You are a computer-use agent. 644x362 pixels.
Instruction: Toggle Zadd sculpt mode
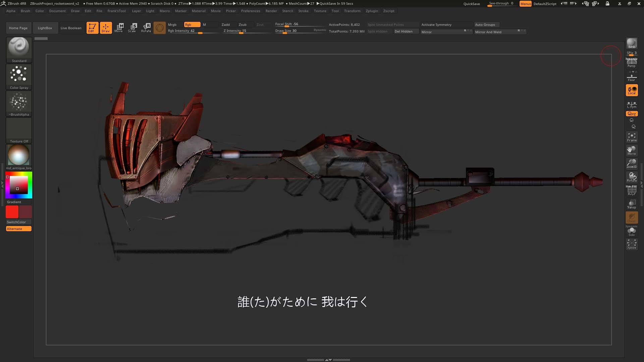[x=228, y=24]
